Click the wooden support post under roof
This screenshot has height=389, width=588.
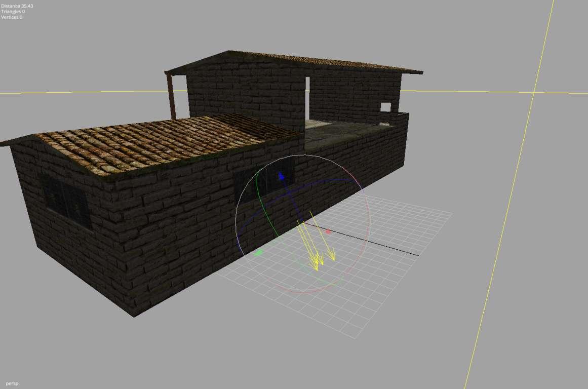click(x=172, y=96)
